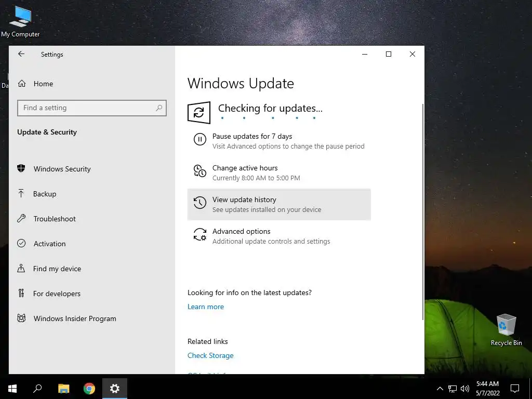This screenshot has height=399, width=532.
Task: Open the notification action center
Action: pos(515,389)
